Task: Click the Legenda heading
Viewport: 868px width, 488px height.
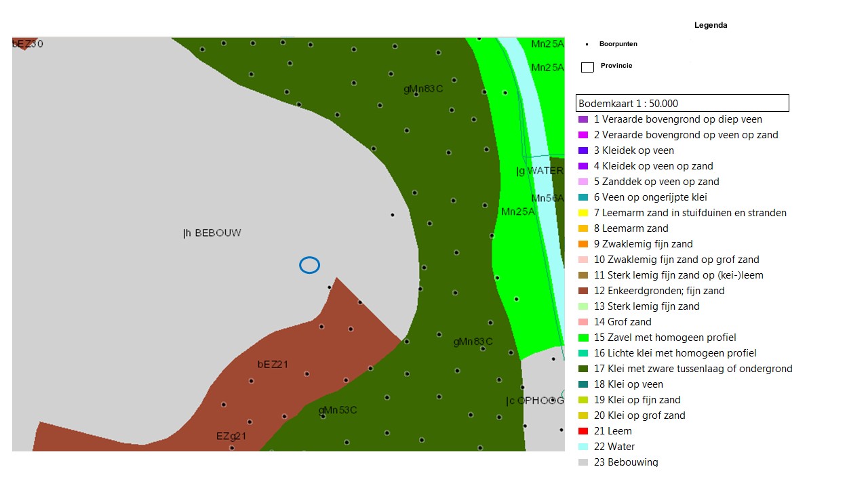Action: pyautogui.click(x=711, y=25)
